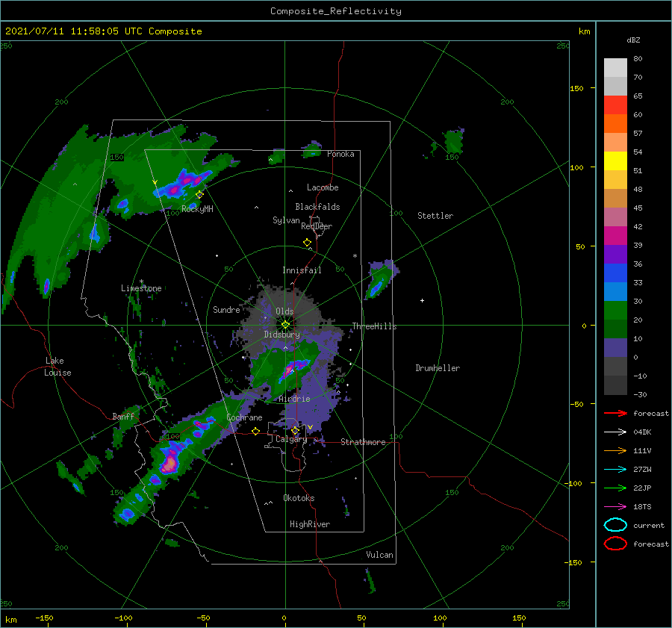Image resolution: width=672 pixels, height=628 pixels.
Task: Click the Cochrane city label
Action: [x=244, y=417]
